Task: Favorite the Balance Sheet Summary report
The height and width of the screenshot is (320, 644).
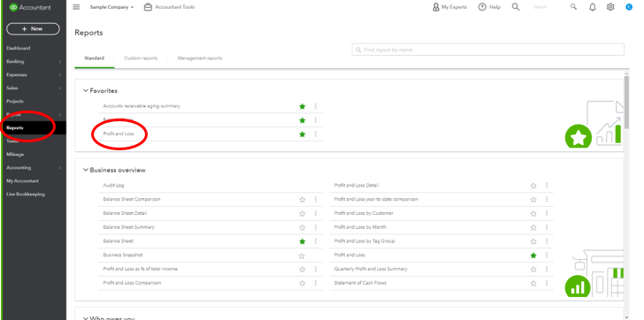Action: pos(303,228)
